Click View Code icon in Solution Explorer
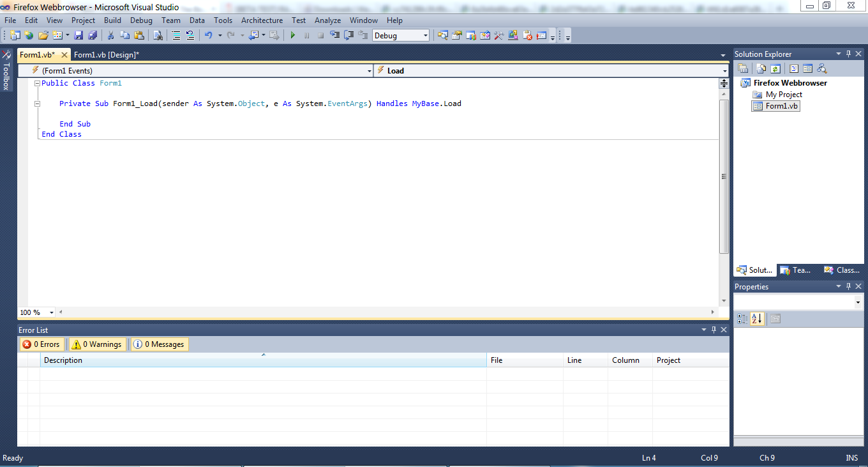This screenshot has height=467, width=868. point(794,68)
